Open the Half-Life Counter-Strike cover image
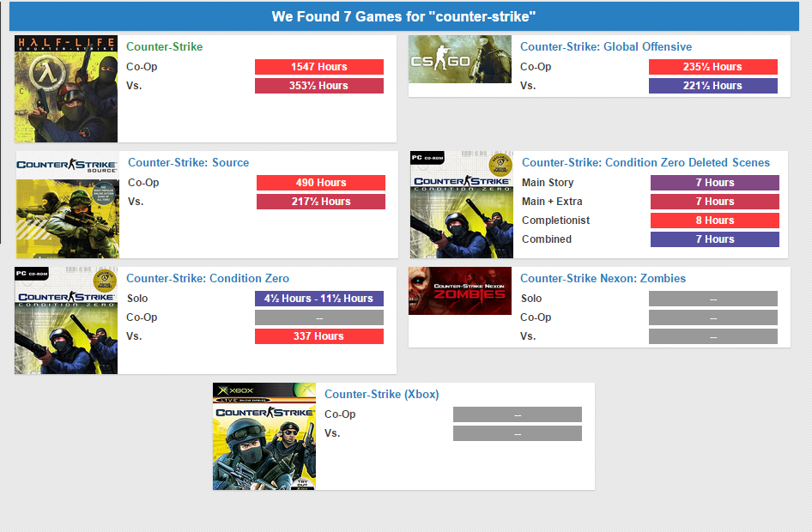Screen dimensions: 812x532 pyautogui.click(x=66, y=88)
